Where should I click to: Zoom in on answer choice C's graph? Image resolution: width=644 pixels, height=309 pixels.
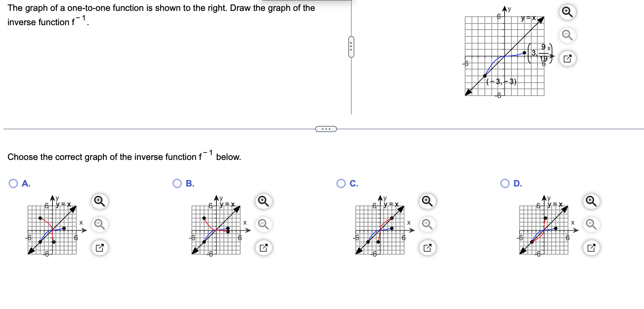pyautogui.click(x=427, y=201)
